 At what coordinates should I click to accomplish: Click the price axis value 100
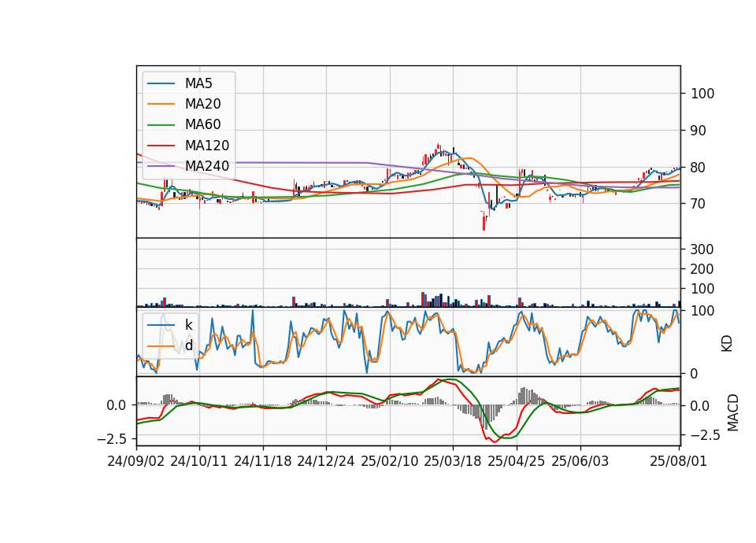702,94
